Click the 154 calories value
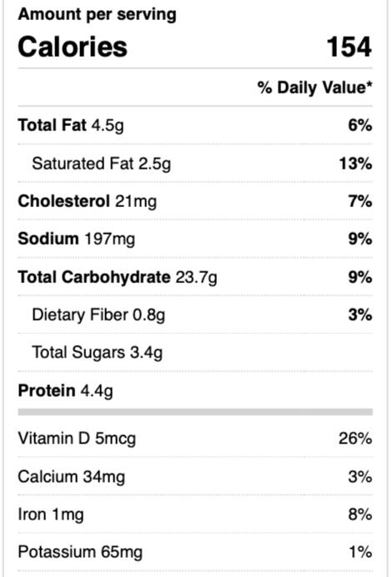Viewport: 392px width, 577px height. [x=349, y=47]
